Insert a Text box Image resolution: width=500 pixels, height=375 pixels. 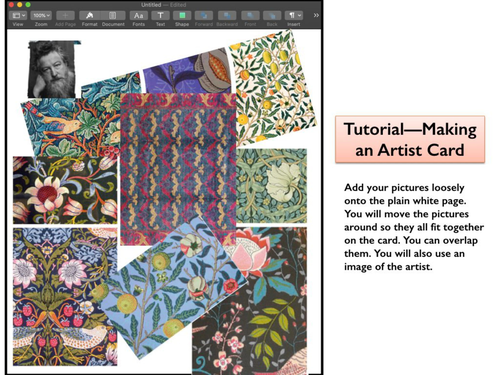point(160,16)
